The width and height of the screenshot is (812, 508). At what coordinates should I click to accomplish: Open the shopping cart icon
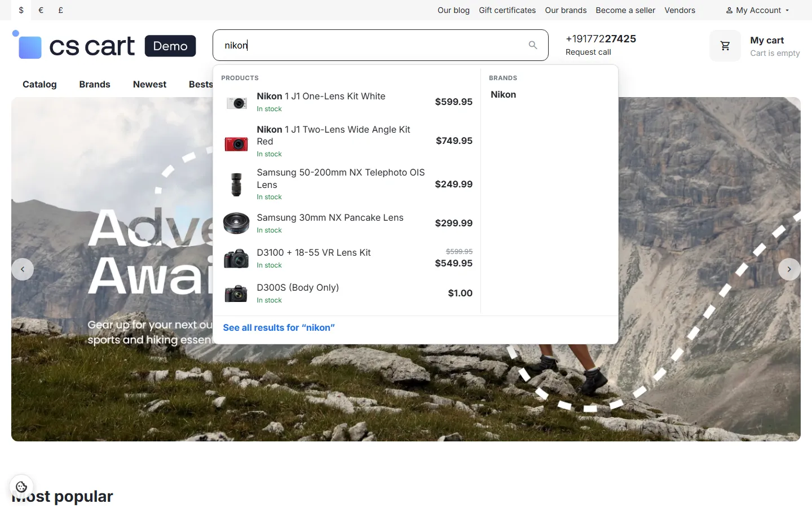click(x=725, y=46)
